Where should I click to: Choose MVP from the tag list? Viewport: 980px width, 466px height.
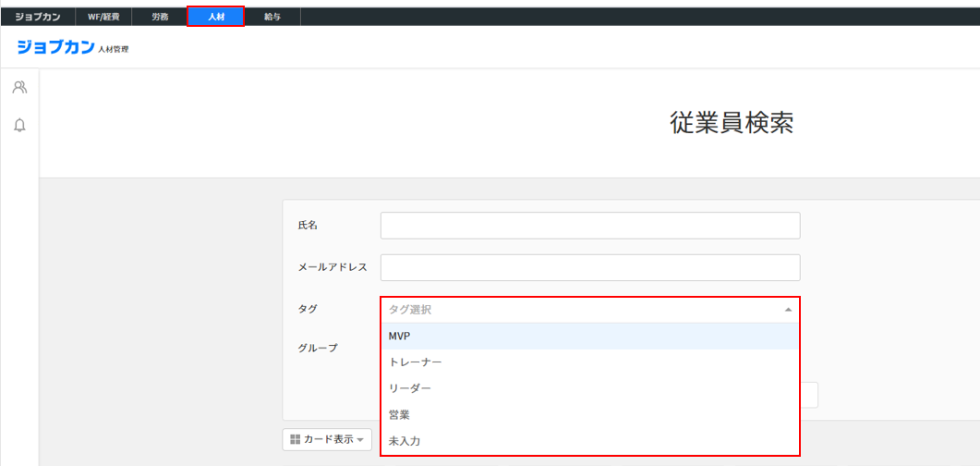click(x=589, y=337)
